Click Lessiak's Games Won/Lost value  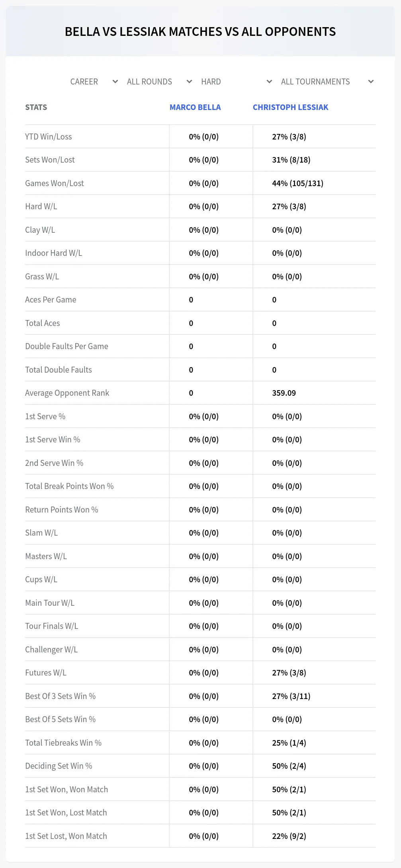tap(297, 183)
